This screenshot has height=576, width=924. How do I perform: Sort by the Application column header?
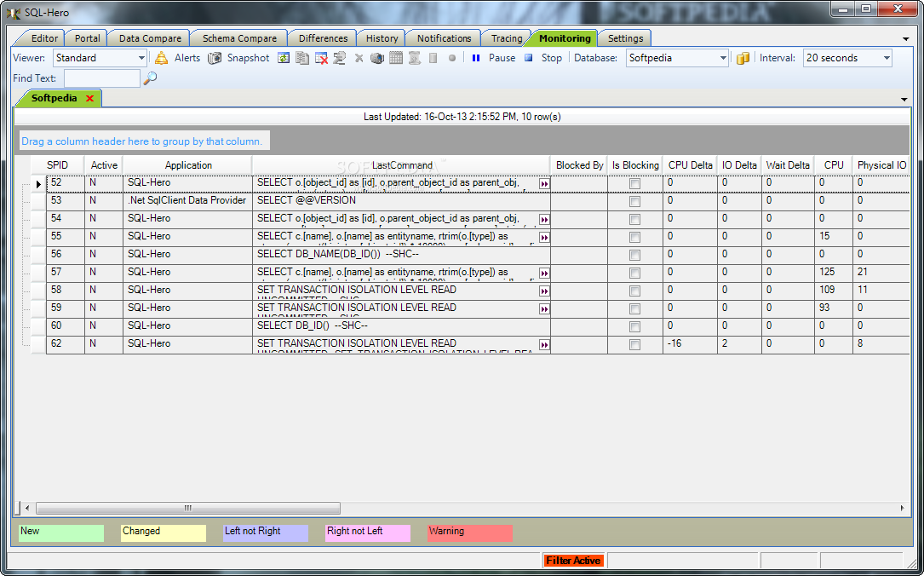click(x=188, y=165)
